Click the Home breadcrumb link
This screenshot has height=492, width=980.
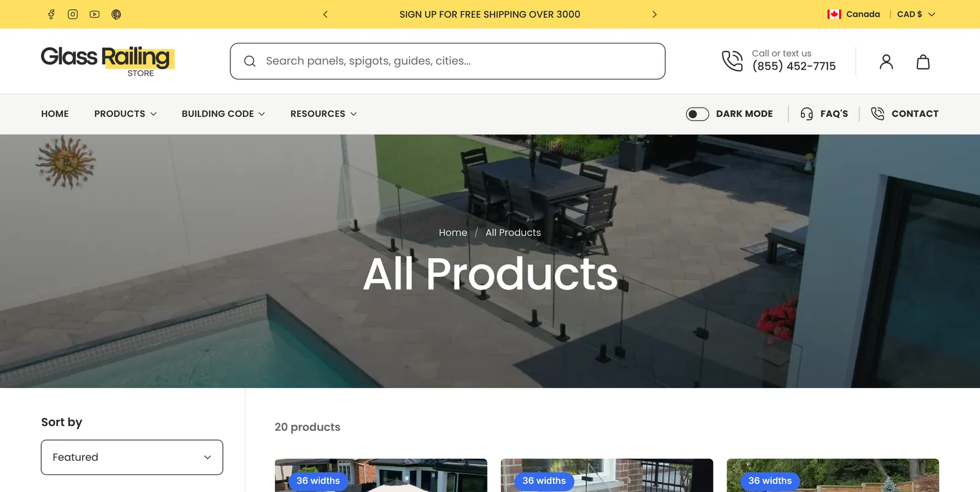click(453, 233)
